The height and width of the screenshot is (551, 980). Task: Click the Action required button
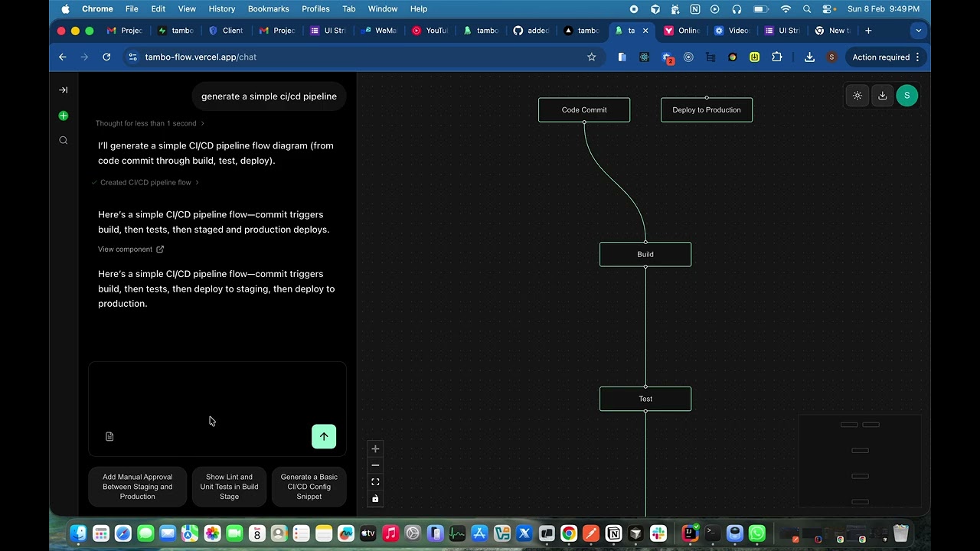886,57
